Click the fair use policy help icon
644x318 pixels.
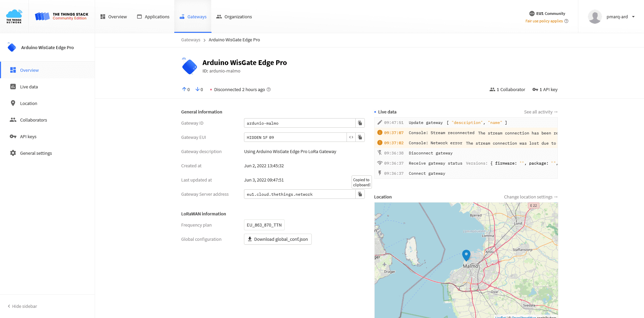point(567,21)
